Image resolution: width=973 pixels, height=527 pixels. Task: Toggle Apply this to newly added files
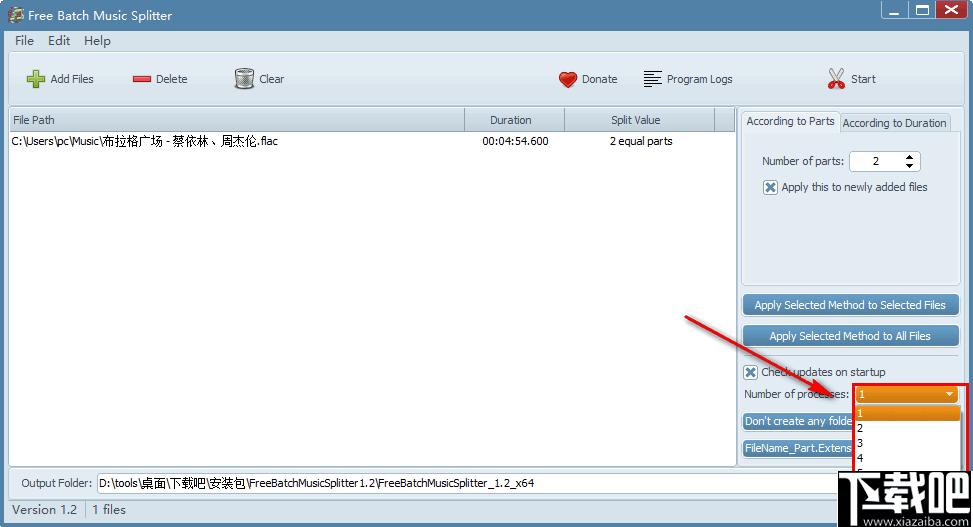(x=770, y=187)
